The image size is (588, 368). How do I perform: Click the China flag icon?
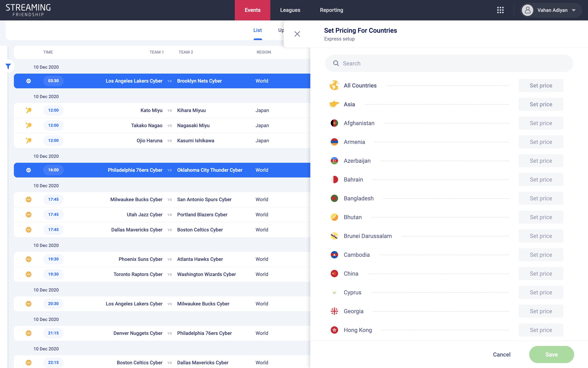click(334, 274)
